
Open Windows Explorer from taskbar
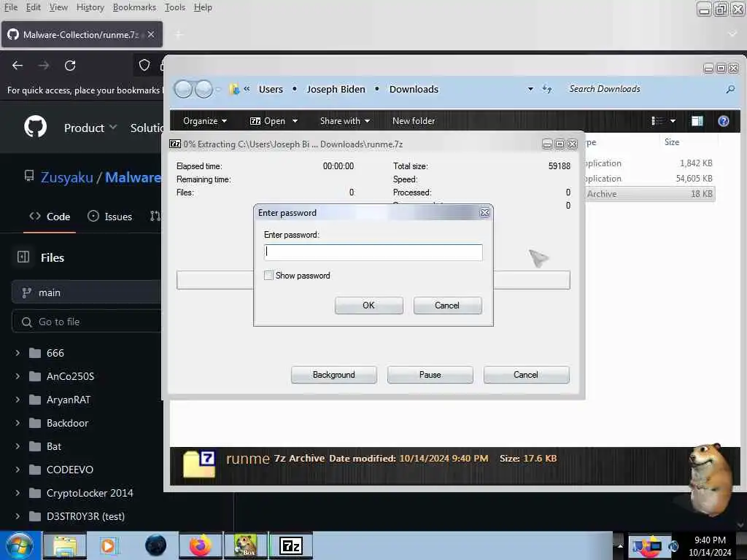(65, 545)
